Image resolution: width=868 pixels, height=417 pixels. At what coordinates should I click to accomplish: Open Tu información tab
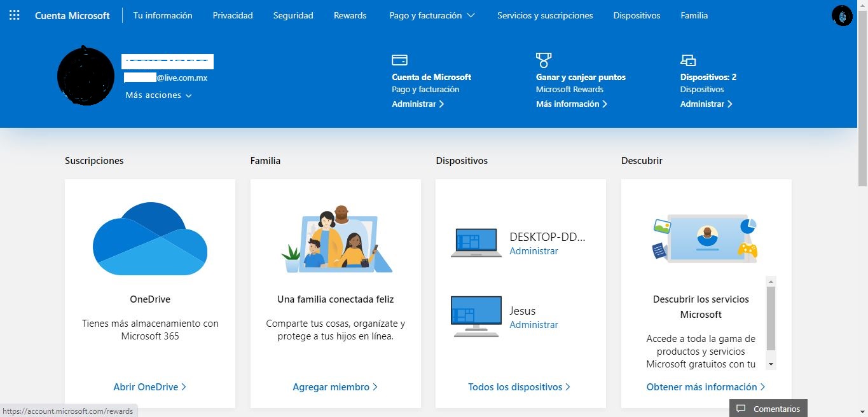[x=163, y=15]
